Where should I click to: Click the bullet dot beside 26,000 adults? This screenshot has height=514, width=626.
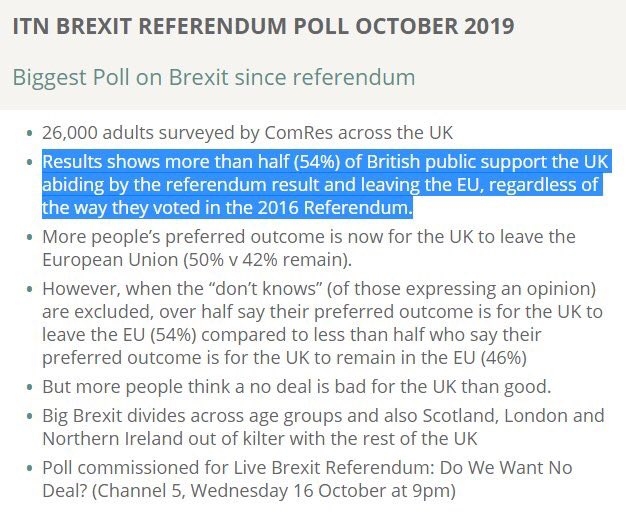click(x=29, y=133)
